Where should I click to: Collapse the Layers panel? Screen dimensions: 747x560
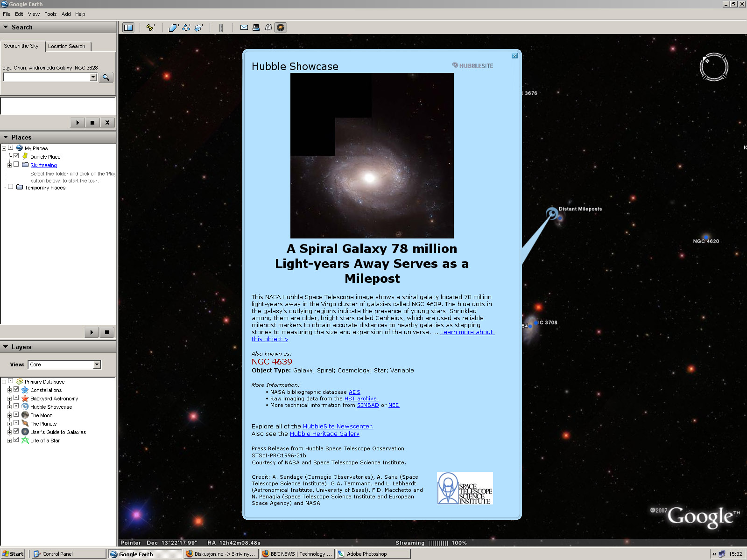pos(6,347)
